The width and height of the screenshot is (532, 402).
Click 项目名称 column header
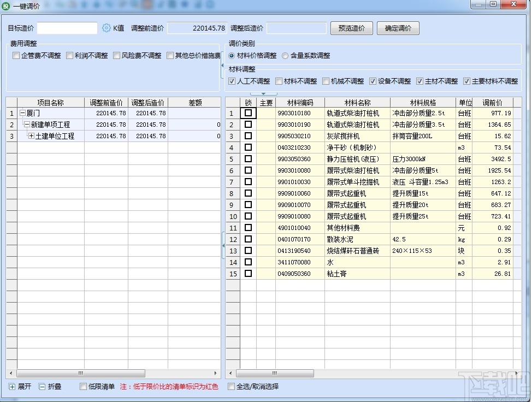click(x=51, y=103)
